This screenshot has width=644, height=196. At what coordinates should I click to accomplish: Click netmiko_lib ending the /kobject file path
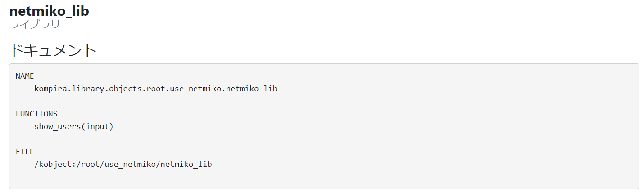[x=186, y=164]
